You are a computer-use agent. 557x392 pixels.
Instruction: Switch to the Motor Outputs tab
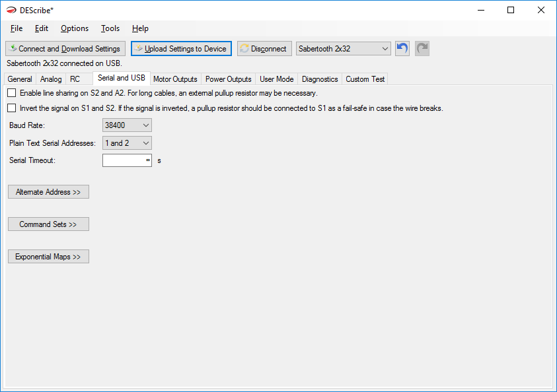click(175, 79)
